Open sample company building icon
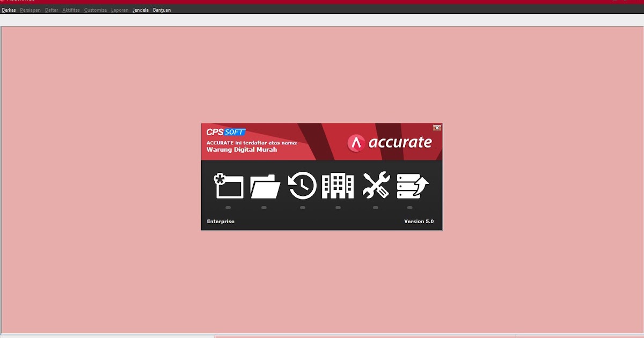The image size is (644, 338). click(x=338, y=186)
